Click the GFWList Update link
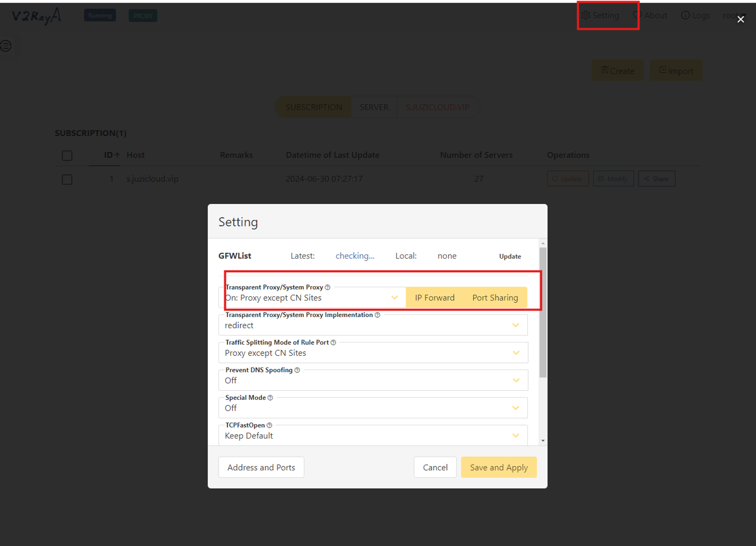This screenshot has width=756, height=546. 510,256
